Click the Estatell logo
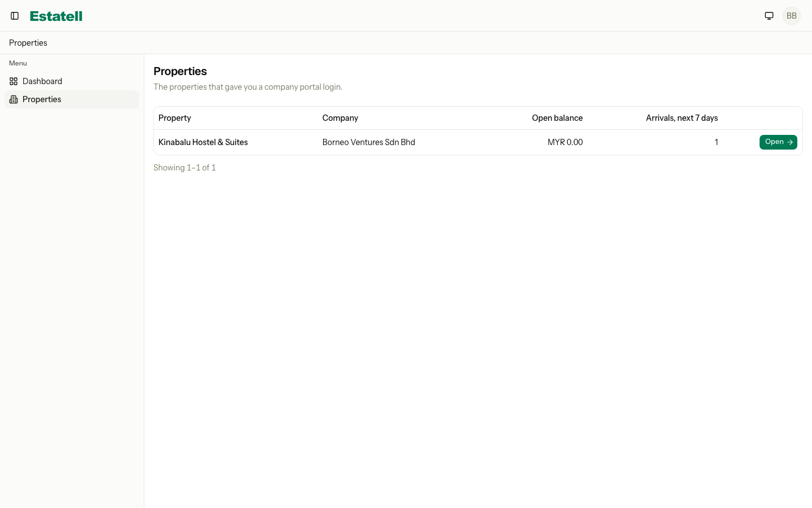 click(x=56, y=16)
